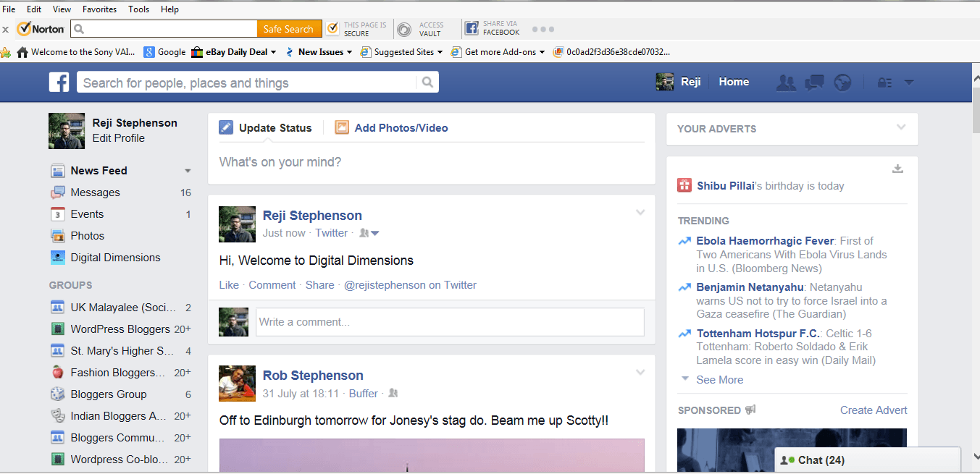Click the Share via Facebook icon

(472, 29)
